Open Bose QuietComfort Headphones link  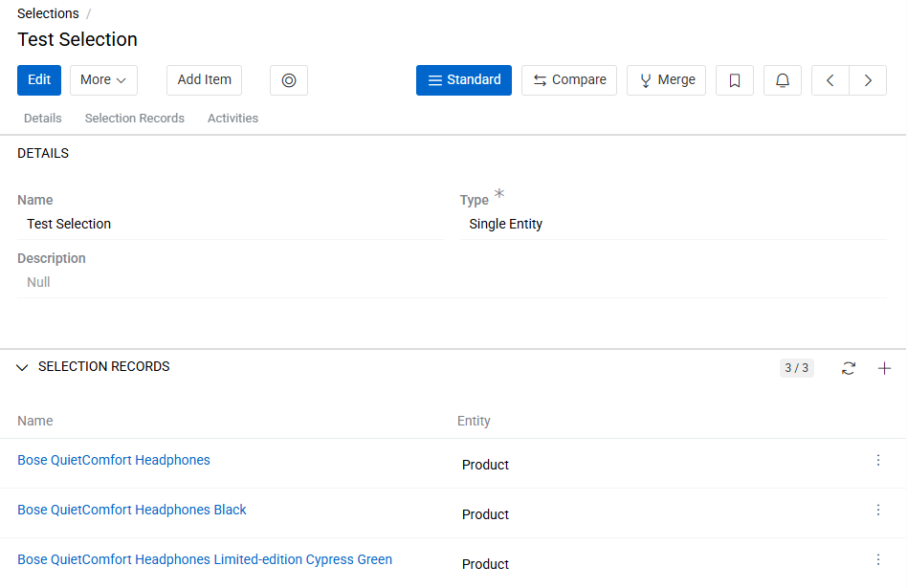114,461
